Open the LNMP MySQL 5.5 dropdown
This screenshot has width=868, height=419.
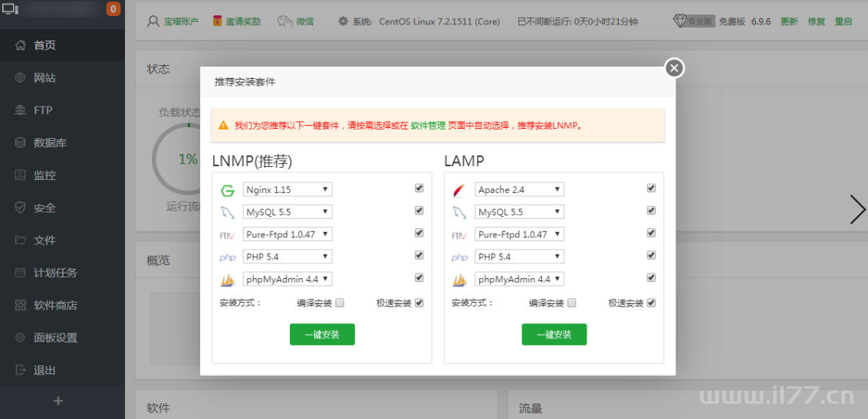pyautogui.click(x=288, y=211)
